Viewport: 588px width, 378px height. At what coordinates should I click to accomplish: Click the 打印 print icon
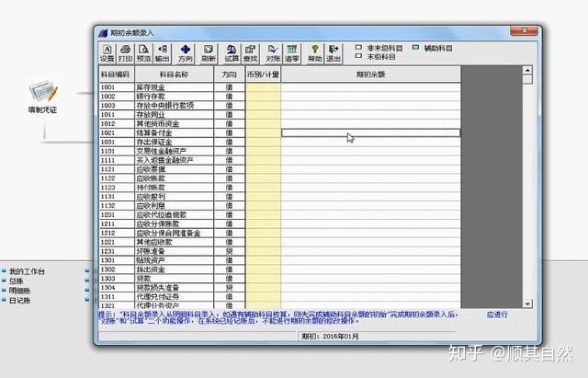coord(125,53)
